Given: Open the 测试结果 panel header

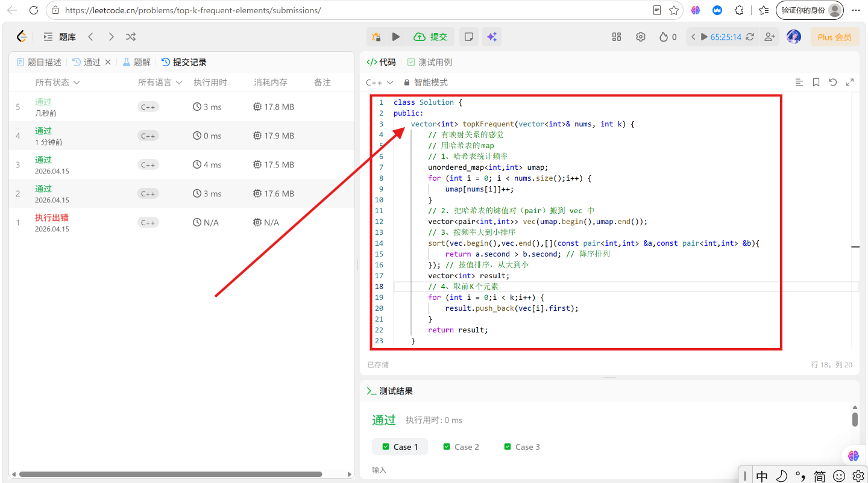Looking at the screenshot, I should [x=390, y=391].
